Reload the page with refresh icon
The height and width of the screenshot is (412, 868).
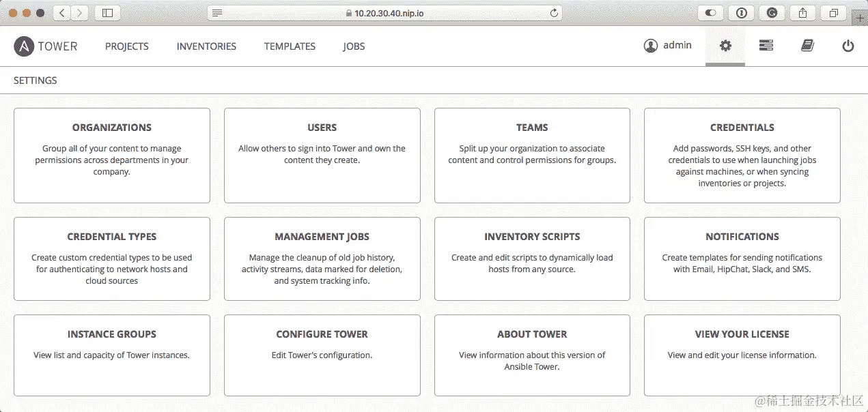[554, 12]
